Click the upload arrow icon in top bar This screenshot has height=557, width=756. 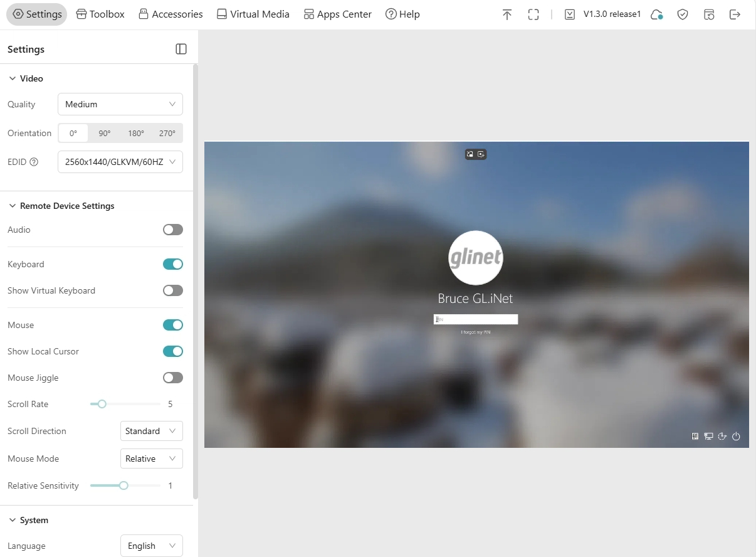pyautogui.click(x=507, y=14)
